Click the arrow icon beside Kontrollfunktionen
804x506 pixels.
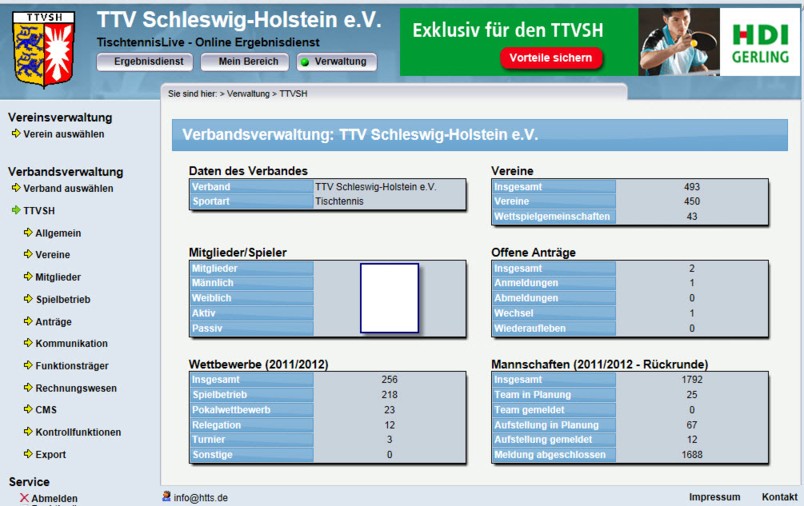click(27, 432)
